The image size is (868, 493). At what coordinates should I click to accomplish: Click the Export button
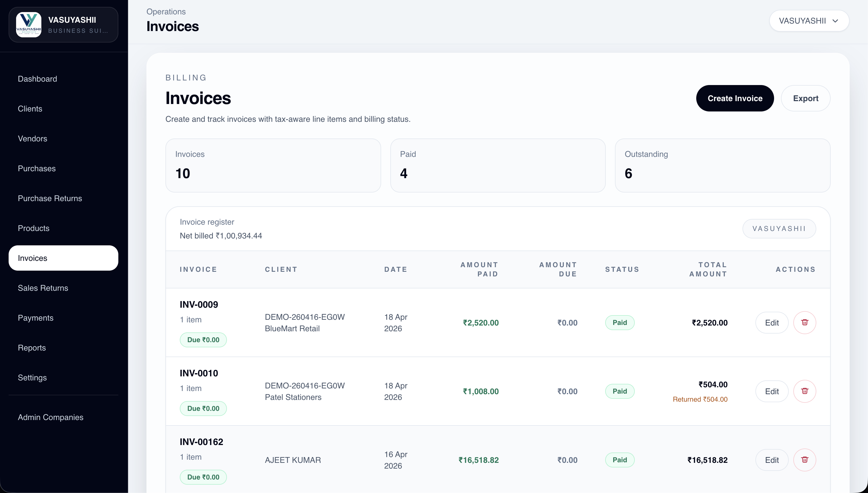(805, 98)
